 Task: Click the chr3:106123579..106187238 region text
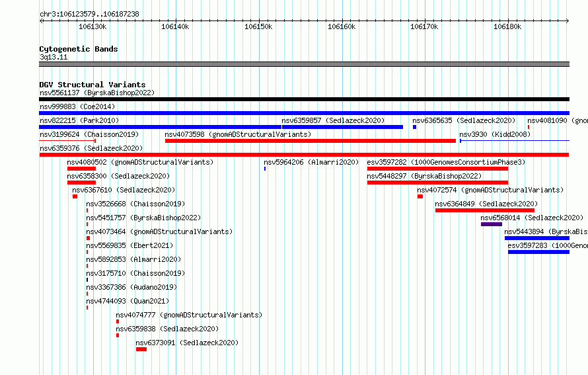click(89, 15)
